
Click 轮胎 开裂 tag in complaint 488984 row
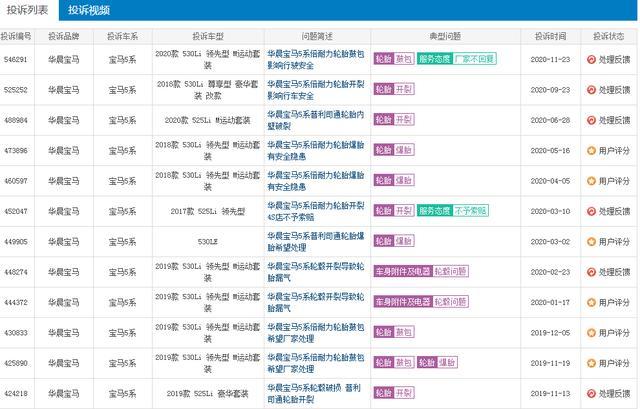tap(394, 120)
